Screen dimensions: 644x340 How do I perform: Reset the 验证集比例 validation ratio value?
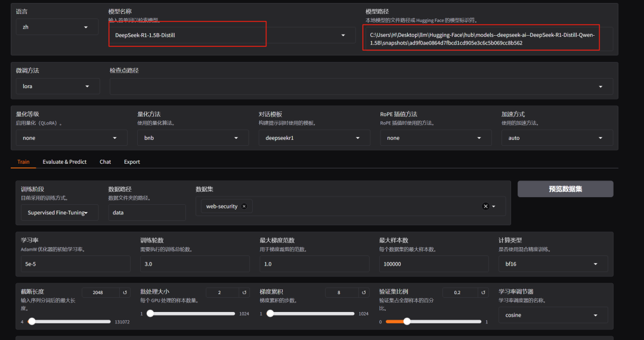482,292
